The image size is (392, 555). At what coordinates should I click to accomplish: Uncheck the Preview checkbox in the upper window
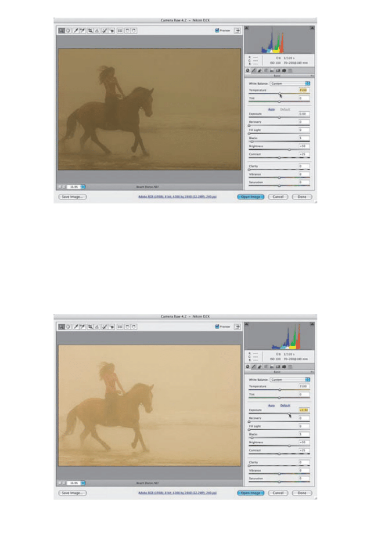(217, 31)
